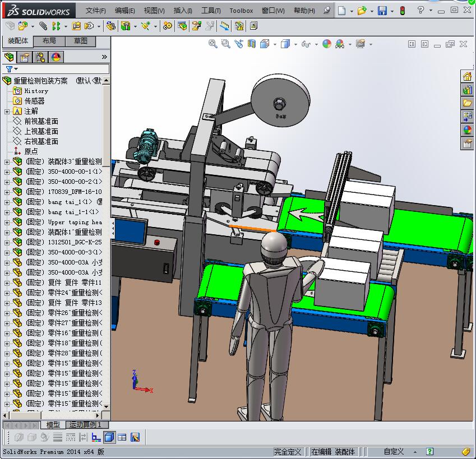Open the File Explorer folder task pane
476x459 pixels.
pyautogui.click(x=467, y=103)
